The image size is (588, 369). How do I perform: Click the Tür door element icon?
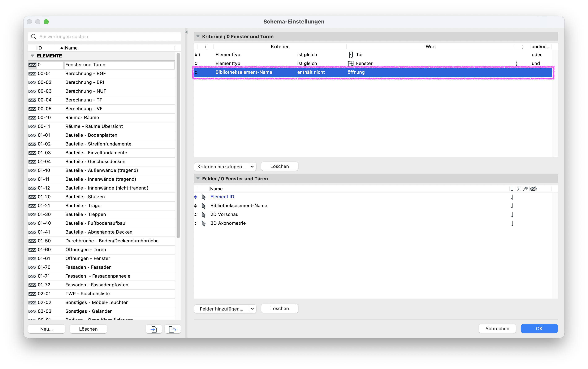351,55
